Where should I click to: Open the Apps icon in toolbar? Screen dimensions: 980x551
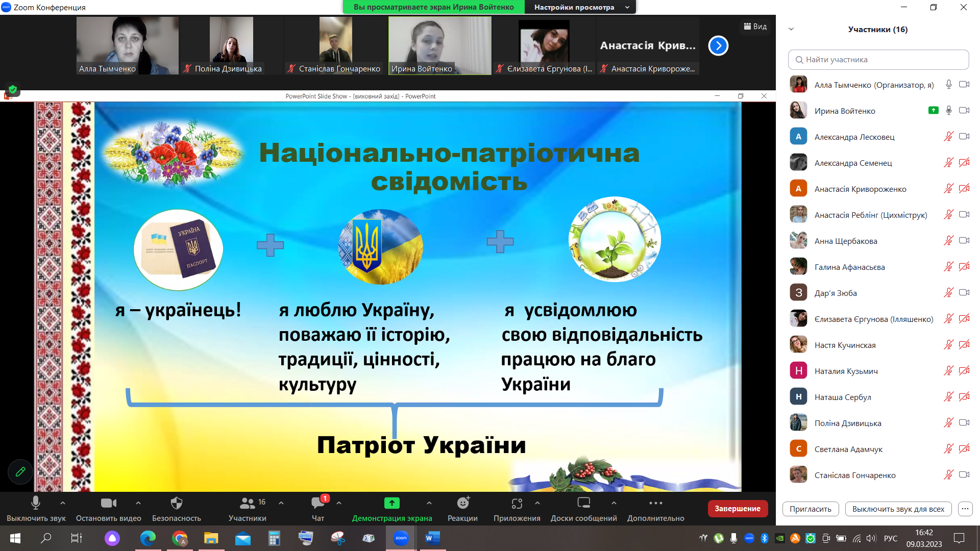pos(517,504)
